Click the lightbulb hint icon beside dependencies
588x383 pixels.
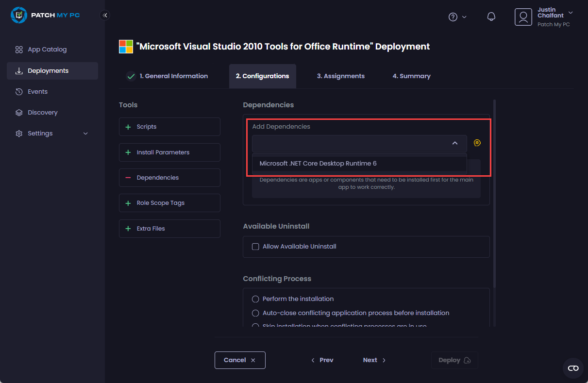click(x=477, y=143)
